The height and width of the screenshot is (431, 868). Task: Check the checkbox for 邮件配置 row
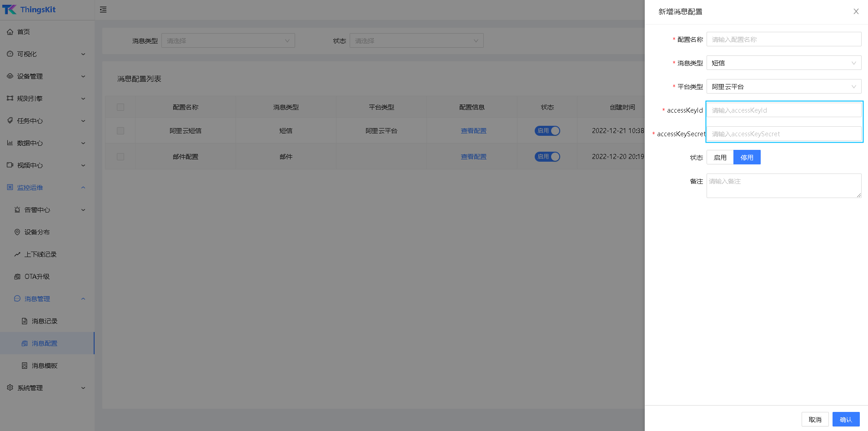click(x=120, y=157)
